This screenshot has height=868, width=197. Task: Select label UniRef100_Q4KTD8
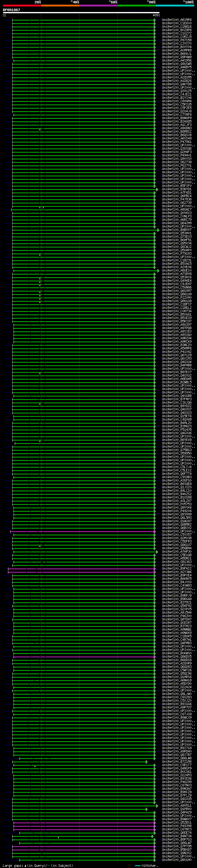177,84
